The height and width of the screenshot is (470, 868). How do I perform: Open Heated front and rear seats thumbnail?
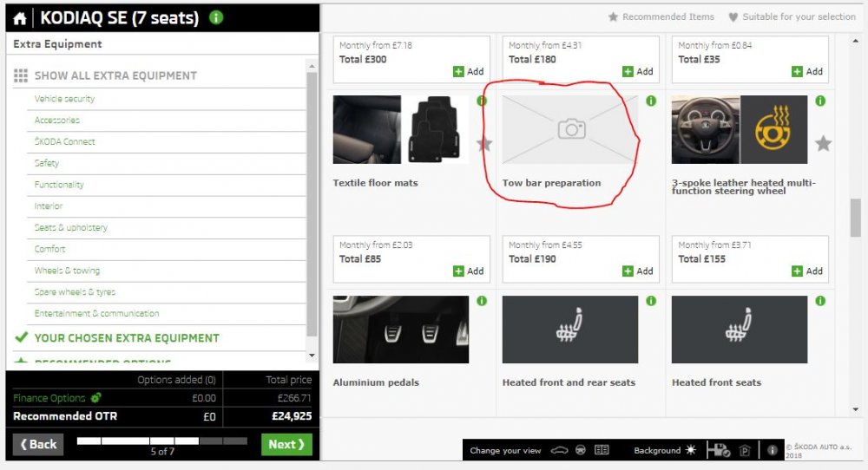coord(570,330)
